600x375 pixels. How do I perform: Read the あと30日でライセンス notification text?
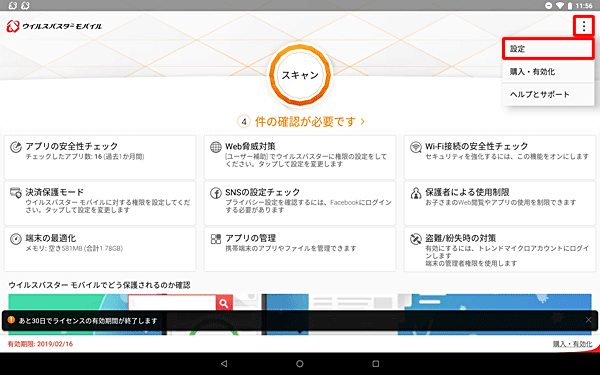click(x=88, y=321)
